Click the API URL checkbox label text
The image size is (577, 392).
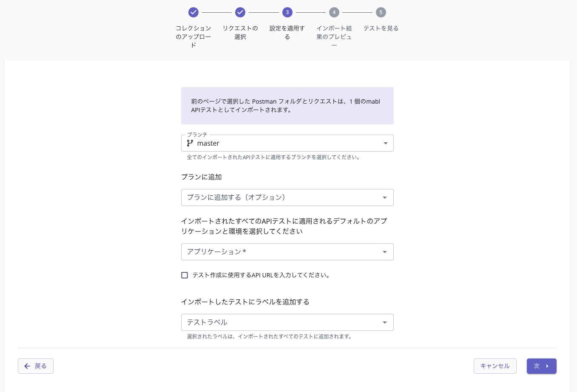[261, 275]
